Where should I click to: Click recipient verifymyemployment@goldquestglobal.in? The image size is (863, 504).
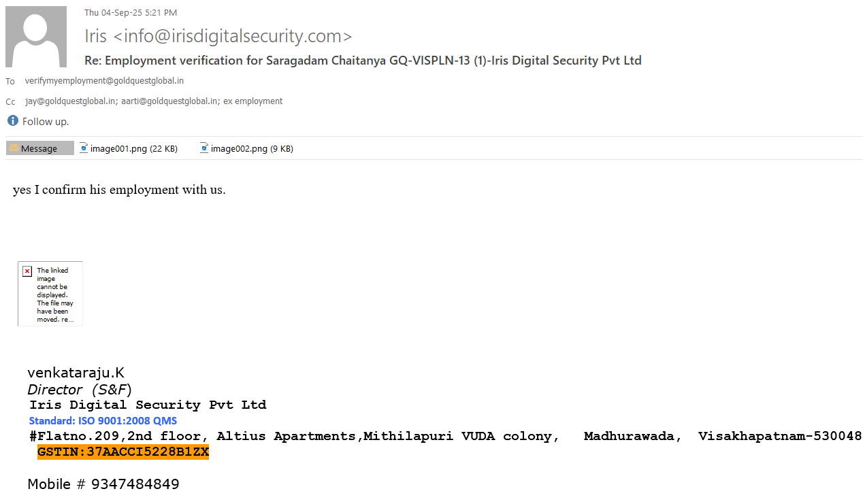pyautogui.click(x=104, y=81)
